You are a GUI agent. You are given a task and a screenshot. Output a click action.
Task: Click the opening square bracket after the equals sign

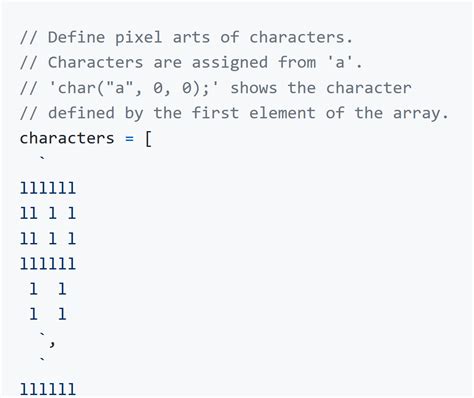[148, 139]
